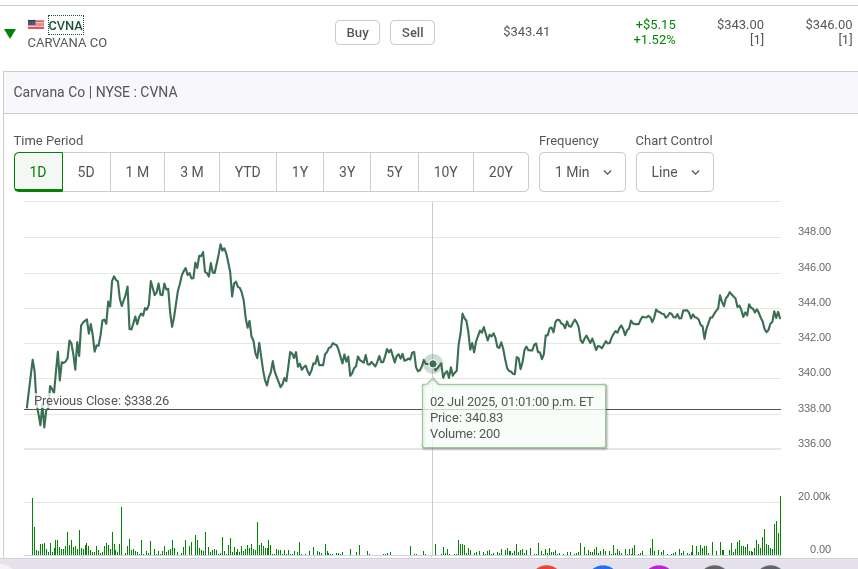Choose the YTD time period
Viewport: 858px width, 569px height.
click(248, 172)
